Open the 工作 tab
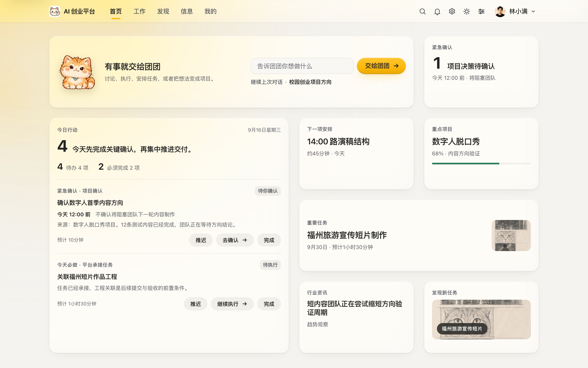 point(139,11)
